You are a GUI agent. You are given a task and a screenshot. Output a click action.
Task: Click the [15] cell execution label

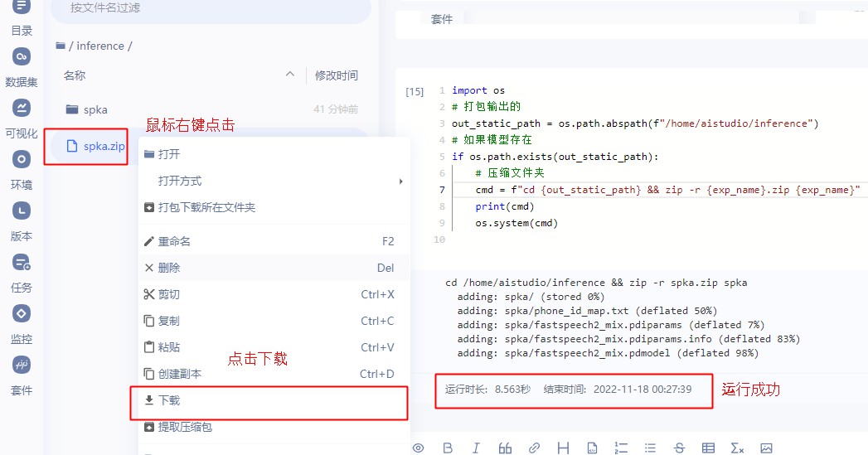[415, 91]
